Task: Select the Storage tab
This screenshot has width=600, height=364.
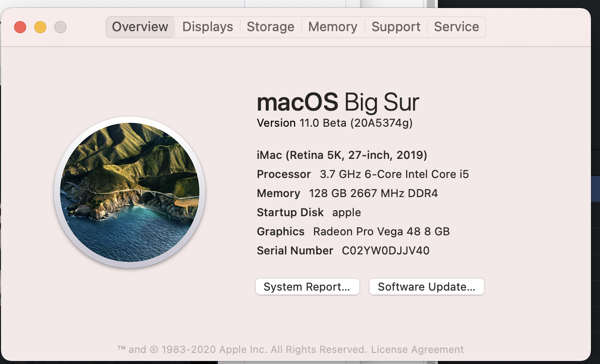Action: (x=270, y=27)
